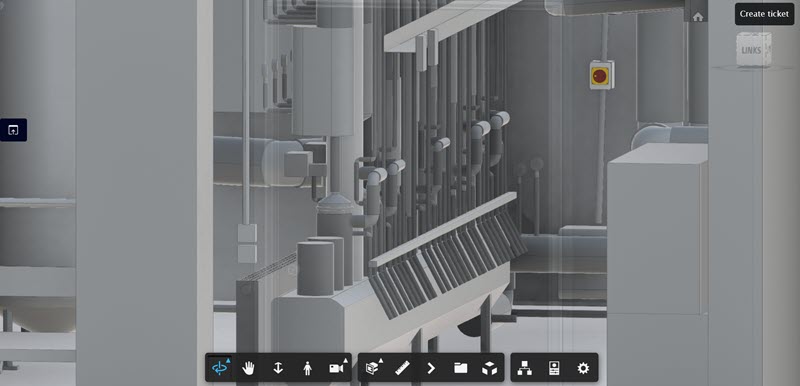Image resolution: width=800 pixels, height=386 pixels.
Task: Toggle the Explode model cube tool
Action: pos(489,368)
